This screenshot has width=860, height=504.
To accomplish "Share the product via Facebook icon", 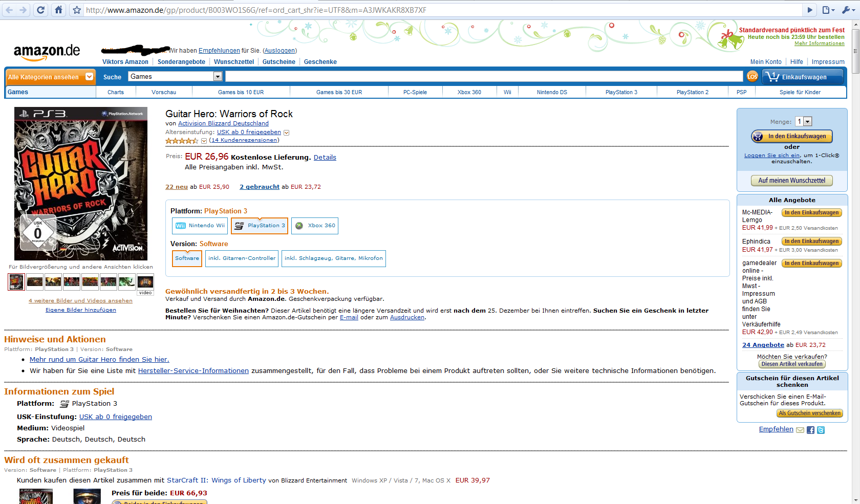I will pos(810,430).
